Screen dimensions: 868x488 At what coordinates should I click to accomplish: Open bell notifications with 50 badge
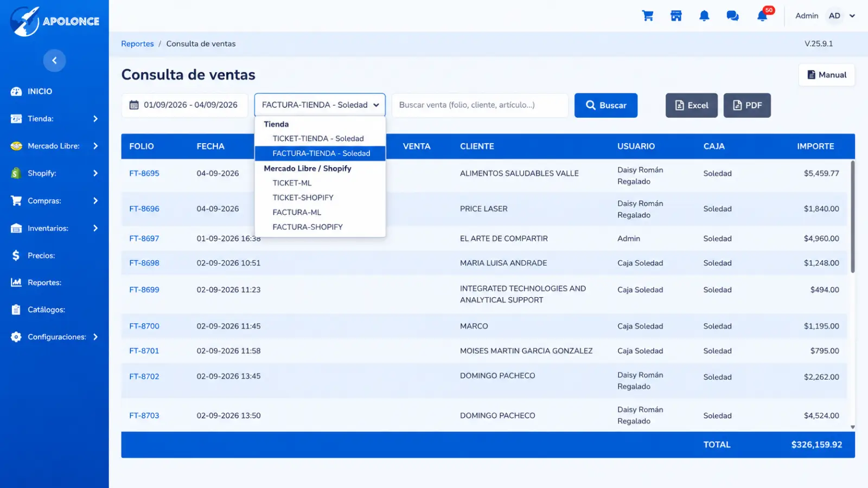coord(763,16)
